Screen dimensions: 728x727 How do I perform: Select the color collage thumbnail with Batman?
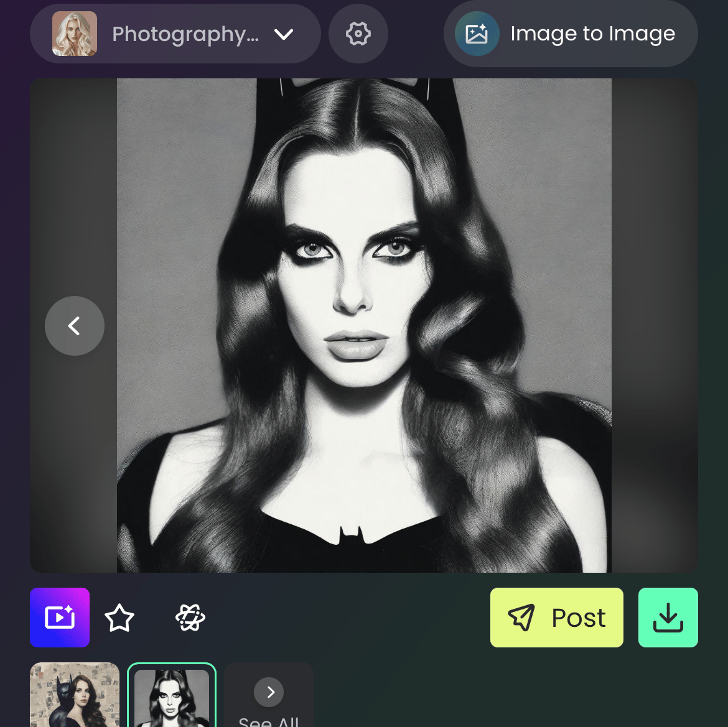click(x=75, y=695)
